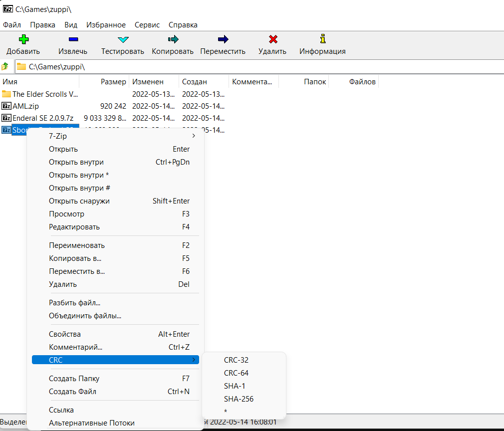Viewport: 504px width, 431px height.
Task: Hit the red X Удалить icon
Action: tap(272, 39)
